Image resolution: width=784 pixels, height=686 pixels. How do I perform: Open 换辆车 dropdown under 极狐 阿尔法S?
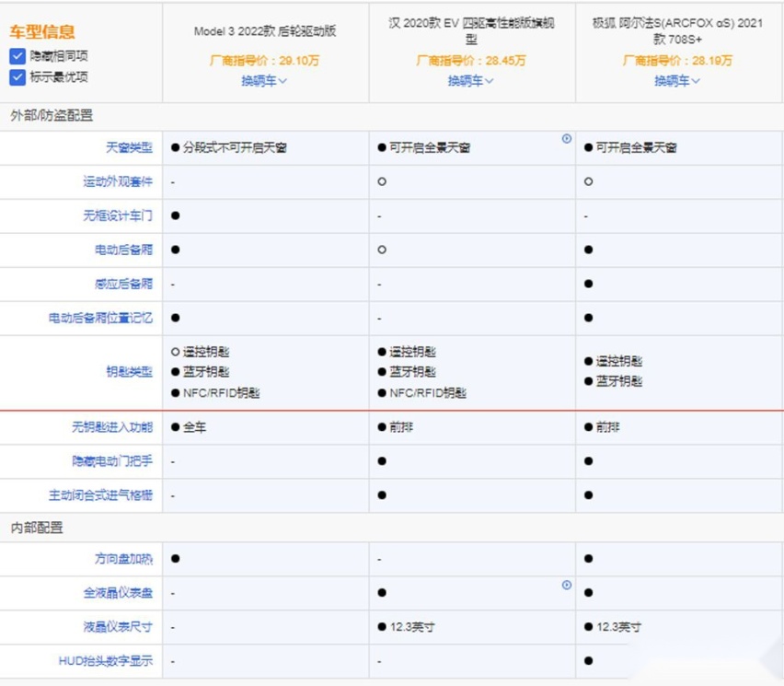677,80
